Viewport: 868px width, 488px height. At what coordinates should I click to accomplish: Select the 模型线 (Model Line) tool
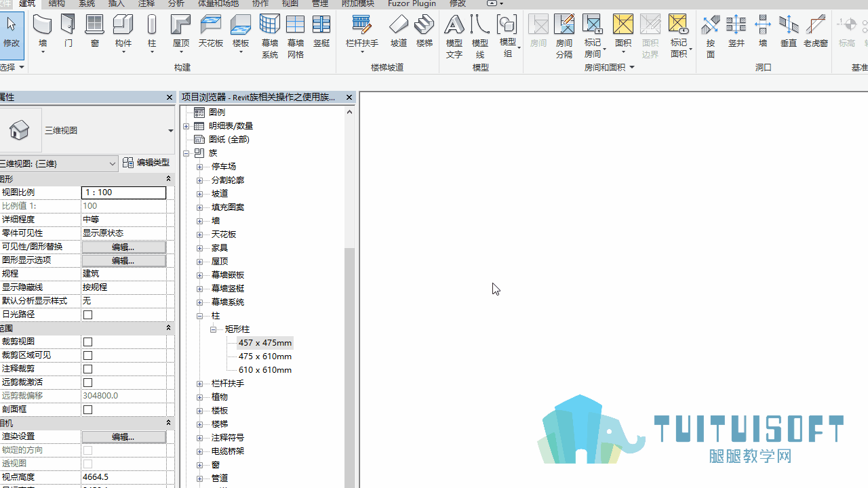click(x=480, y=36)
